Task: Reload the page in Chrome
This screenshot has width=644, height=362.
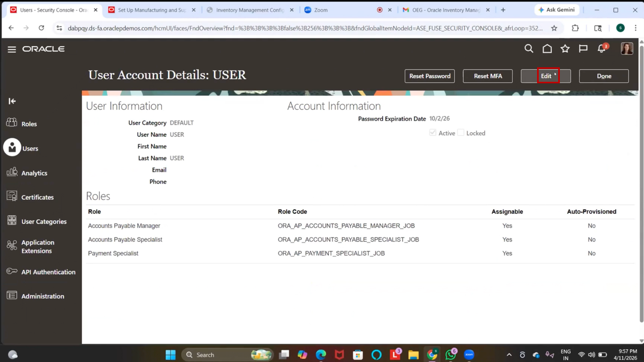Action: pyautogui.click(x=41, y=28)
